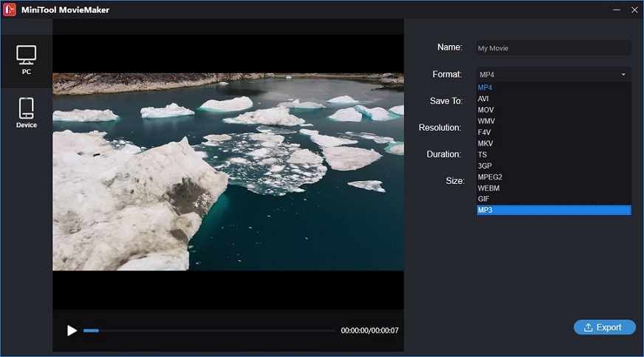The image size is (644, 357).
Task: Click the Resolution label
Action: point(440,127)
